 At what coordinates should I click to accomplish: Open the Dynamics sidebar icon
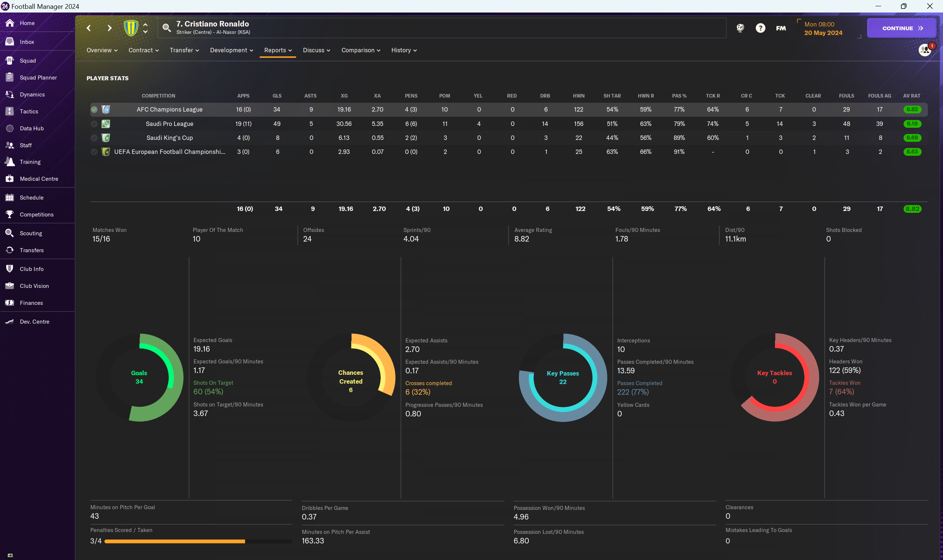click(10, 94)
